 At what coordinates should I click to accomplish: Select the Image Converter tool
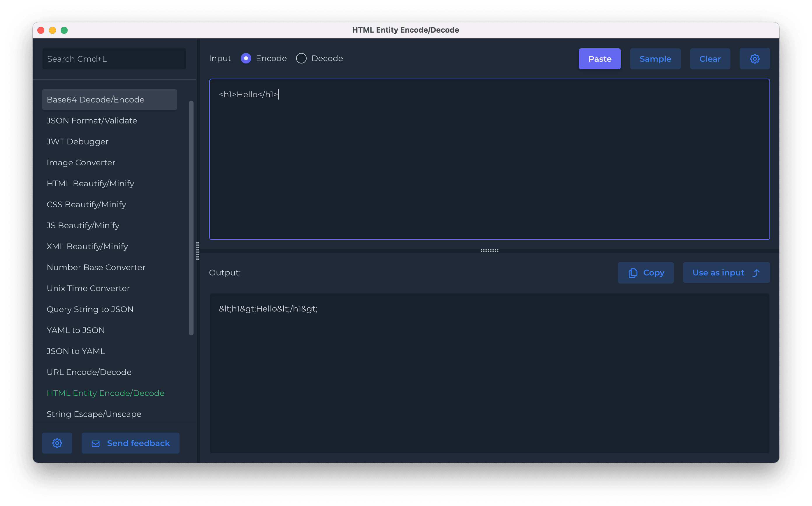81,163
